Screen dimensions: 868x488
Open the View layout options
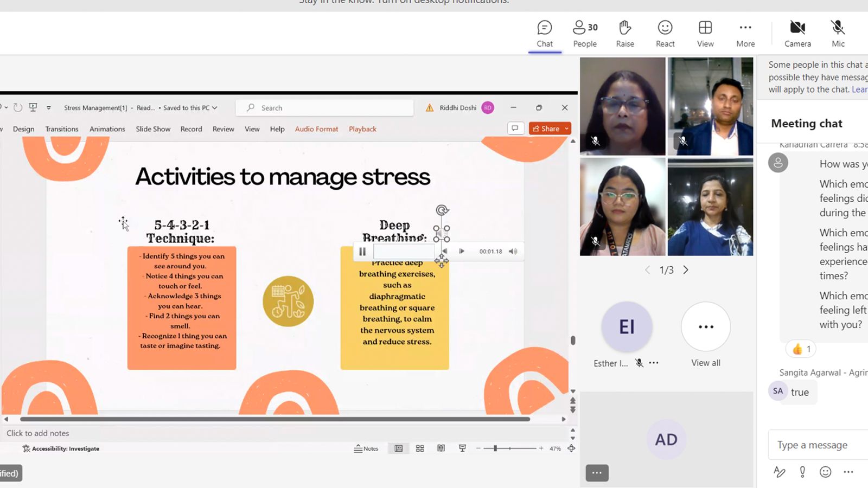[x=705, y=34]
